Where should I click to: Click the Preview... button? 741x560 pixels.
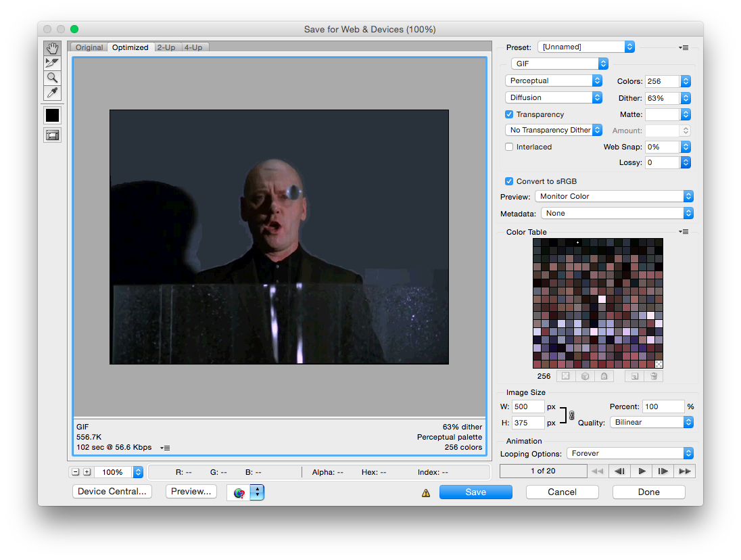pos(191,492)
